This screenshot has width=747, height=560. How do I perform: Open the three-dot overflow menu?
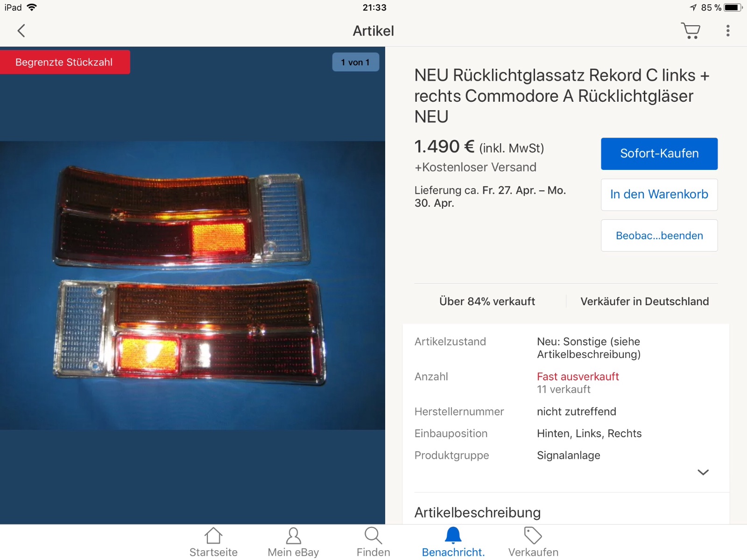pyautogui.click(x=728, y=31)
